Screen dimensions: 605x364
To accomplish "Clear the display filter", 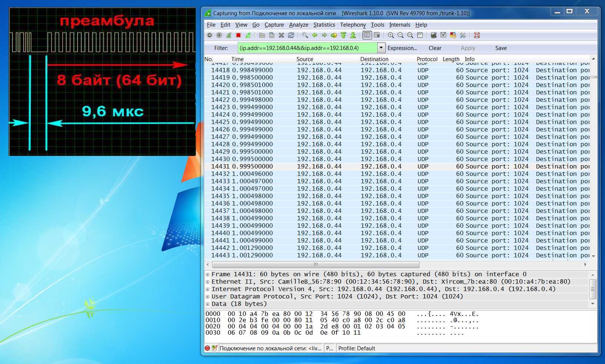I will 435,48.
